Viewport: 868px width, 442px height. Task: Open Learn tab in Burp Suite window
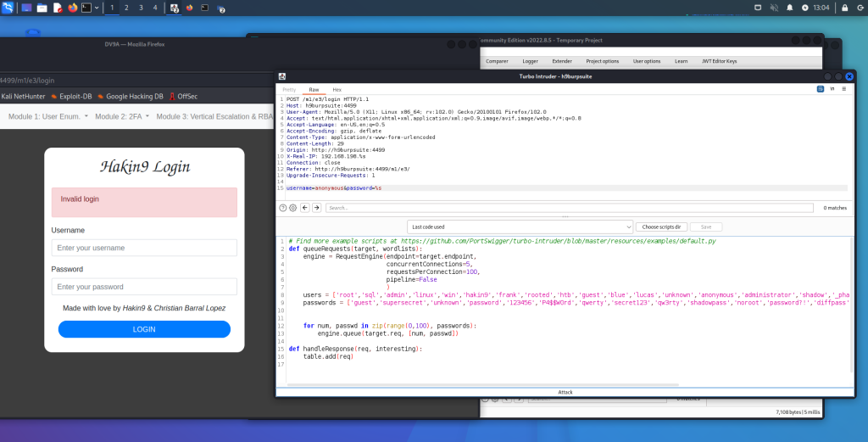(681, 61)
